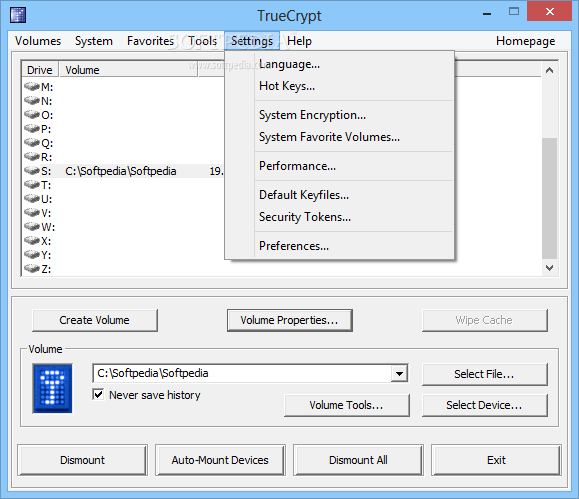Screen dimensions: 579x499
Task: Select the drive icon for Q:
Action: tap(32, 143)
